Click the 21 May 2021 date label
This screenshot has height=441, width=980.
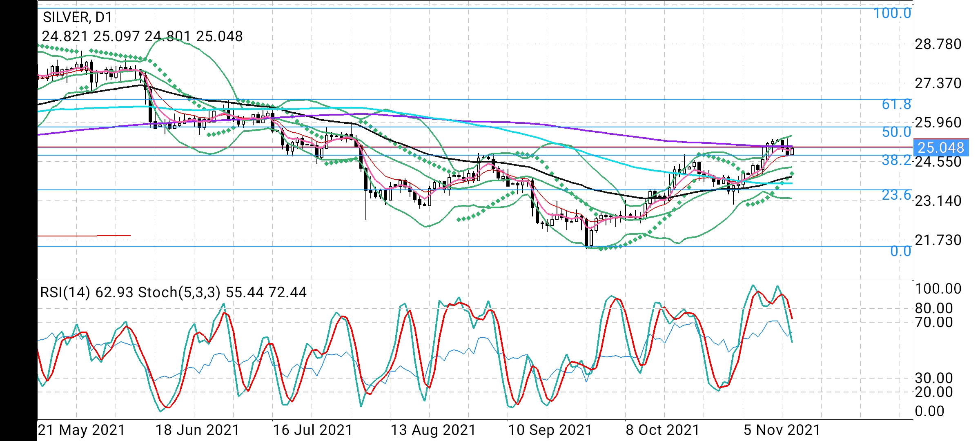tap(81, 430)
